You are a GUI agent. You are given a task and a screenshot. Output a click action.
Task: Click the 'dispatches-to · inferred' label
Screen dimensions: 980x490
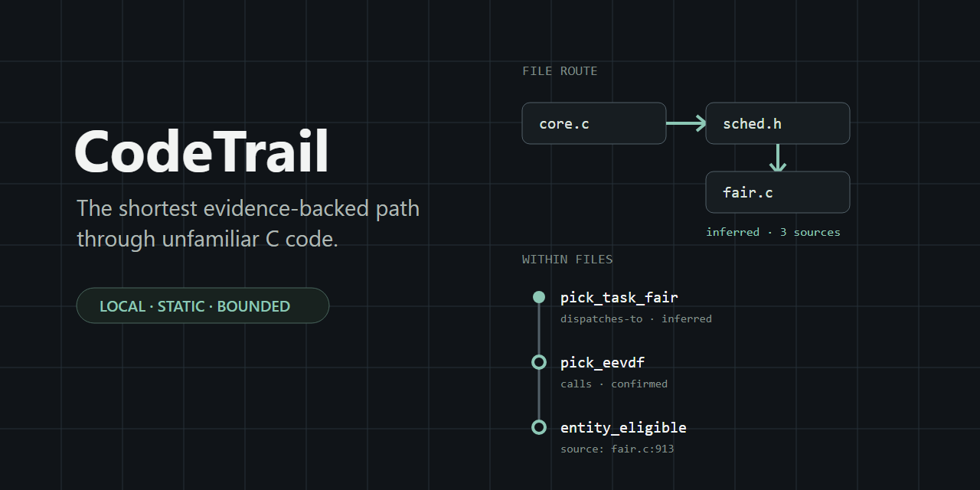click(636, 318)
